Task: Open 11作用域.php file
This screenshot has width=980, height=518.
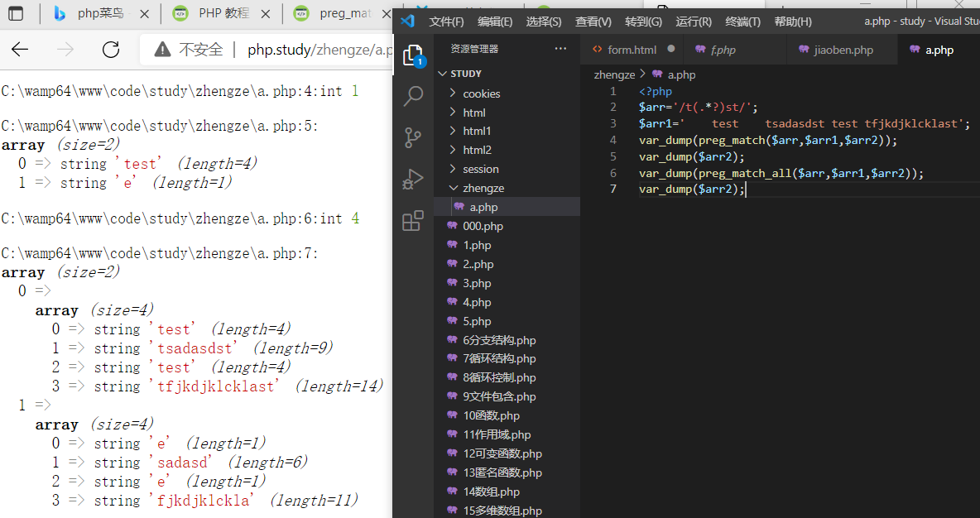Action: (x=507, y=435)
